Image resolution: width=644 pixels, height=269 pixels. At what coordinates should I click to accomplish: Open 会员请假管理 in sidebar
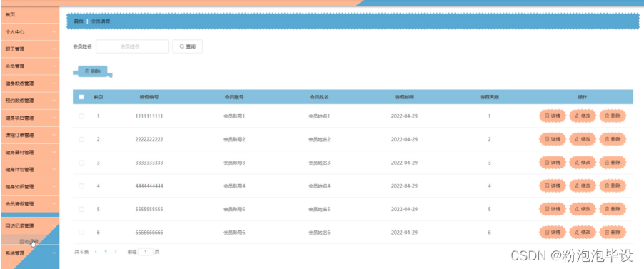click(31, 204)
